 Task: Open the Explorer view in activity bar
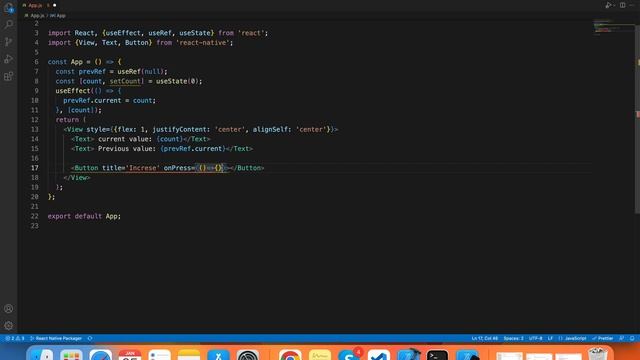[9, 7]
